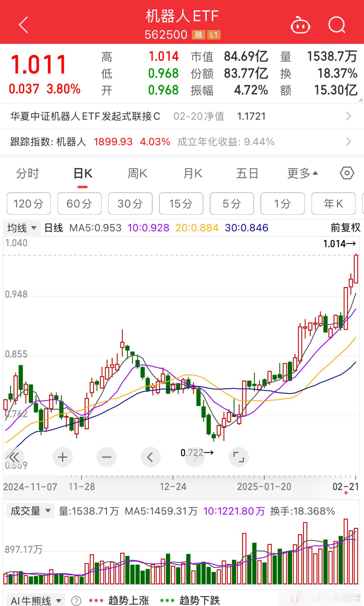Switch to 周K tab

click(x=138, y=174)
